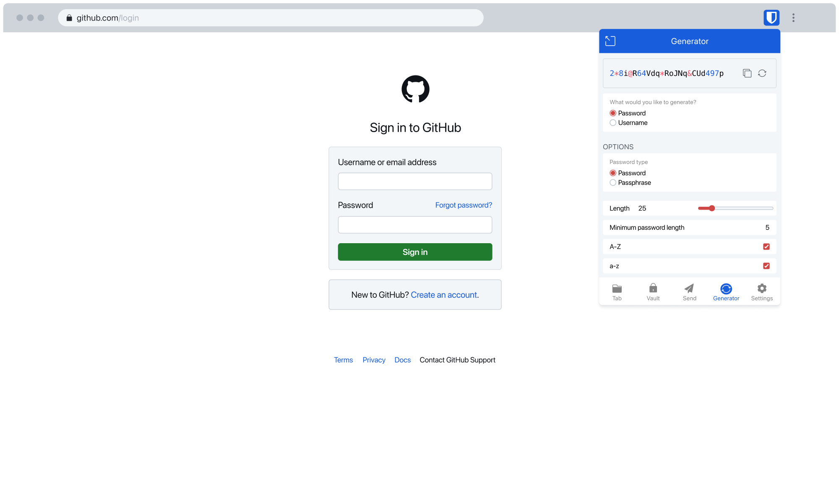Screen dimensions: 839x504
Task: Pop out the Generator panel window
Action: [x=610, y=41]
